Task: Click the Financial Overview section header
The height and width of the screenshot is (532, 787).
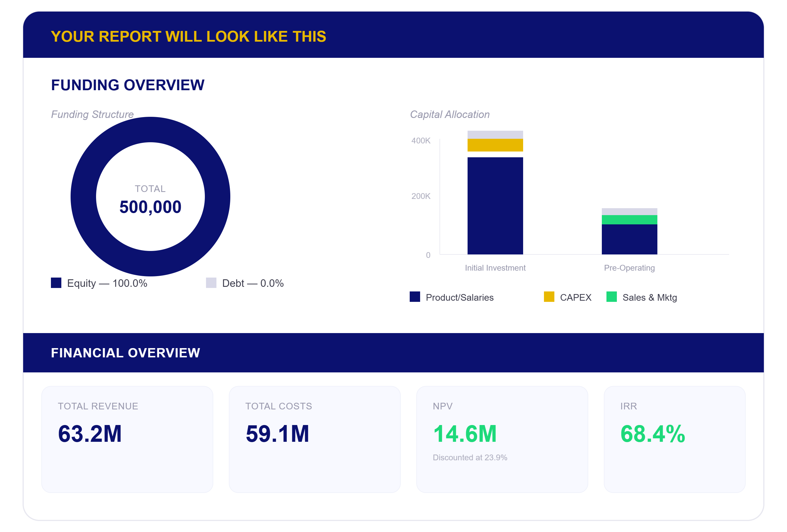Action: click(x=394, y=353)
